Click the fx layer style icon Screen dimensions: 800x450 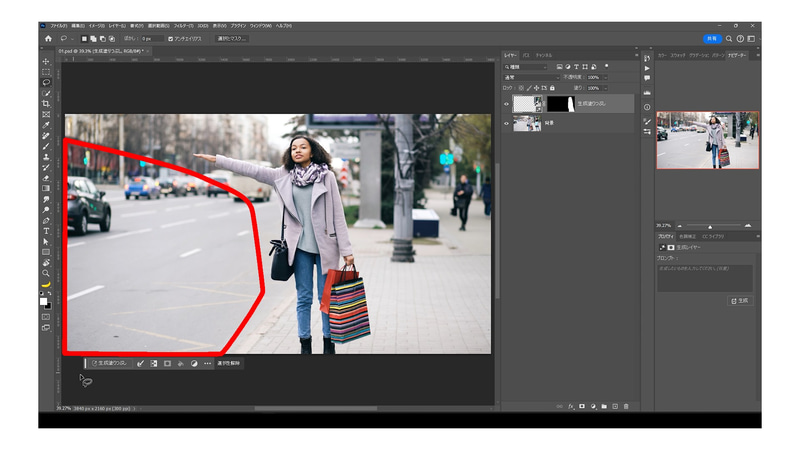tap(571, 407)
